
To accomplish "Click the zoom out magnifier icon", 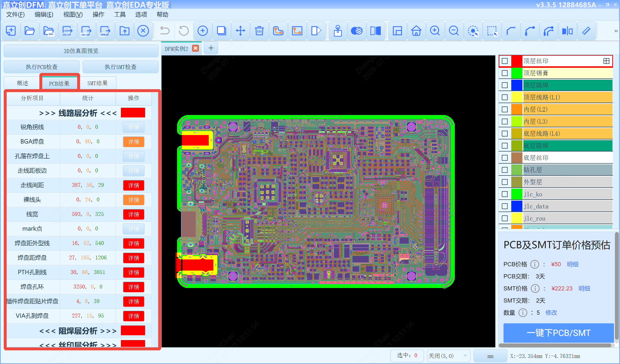I will point(454,31).
